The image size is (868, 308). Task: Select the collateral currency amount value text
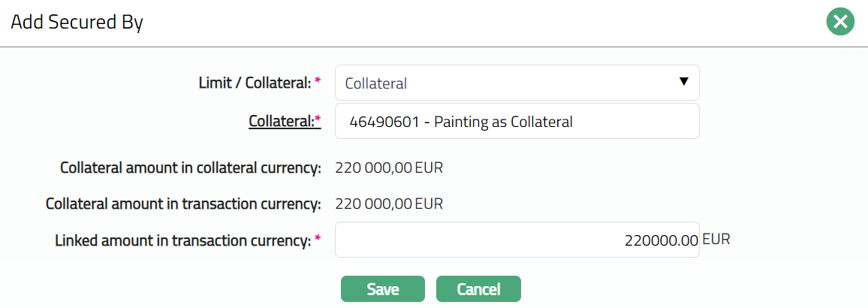(374, 168)
